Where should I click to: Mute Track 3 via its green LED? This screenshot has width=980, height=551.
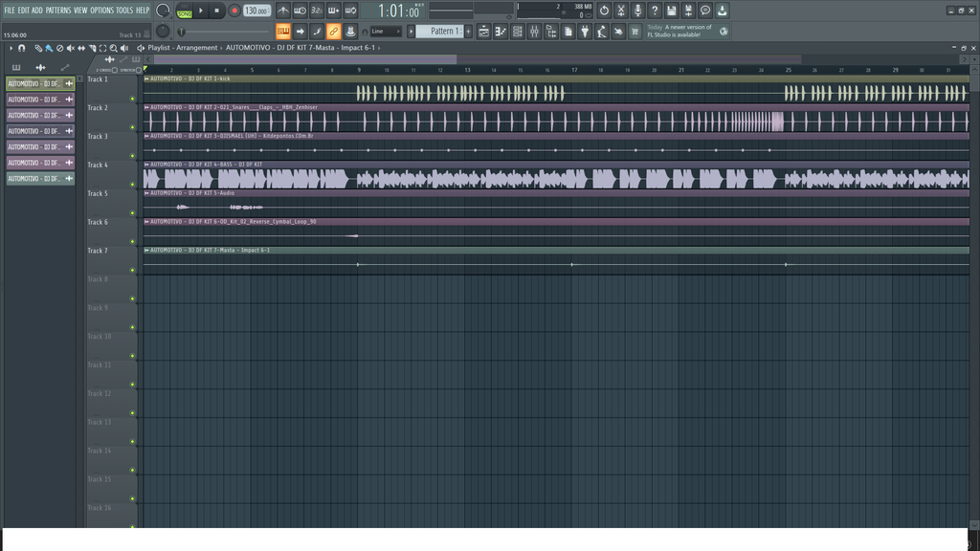[132, 156]
